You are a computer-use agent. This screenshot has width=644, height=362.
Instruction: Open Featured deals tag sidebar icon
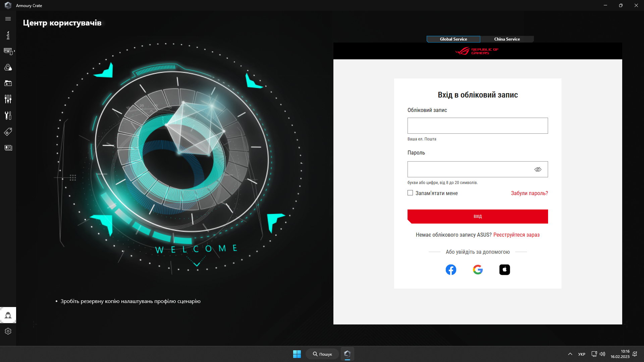coord(8,132)
